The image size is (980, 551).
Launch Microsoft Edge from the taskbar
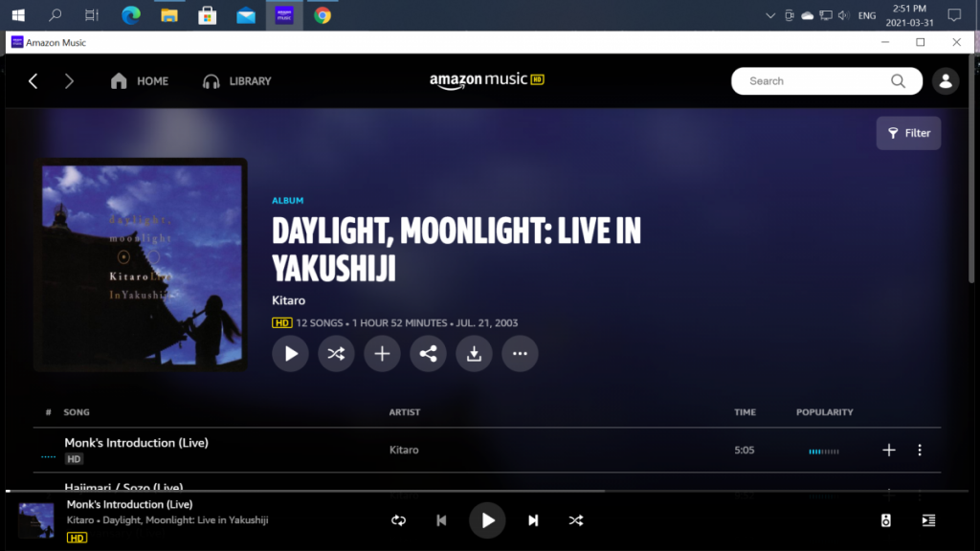click(130, 15)
